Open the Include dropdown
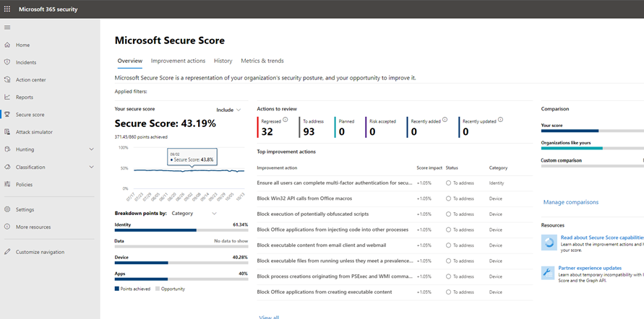 pos(228,110)
